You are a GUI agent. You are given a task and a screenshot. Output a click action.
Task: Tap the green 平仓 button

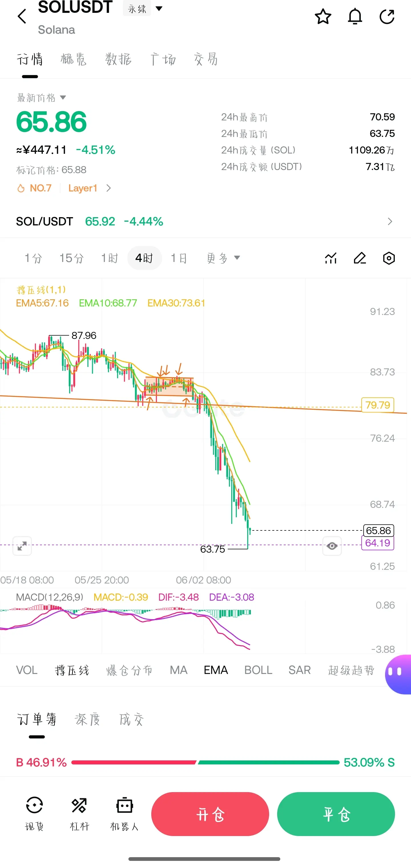pyautogui.click(x=336, y=814)
